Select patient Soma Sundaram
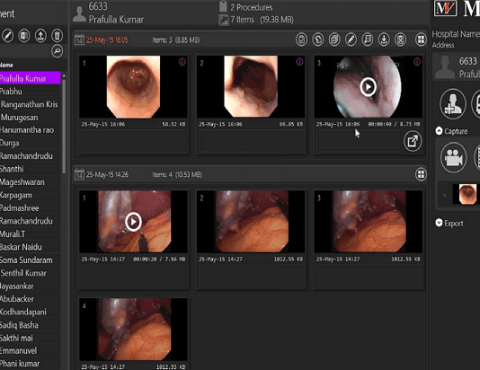Image resolution: width=480 pixels, height=370 pixels. click(x=30, y=260)
